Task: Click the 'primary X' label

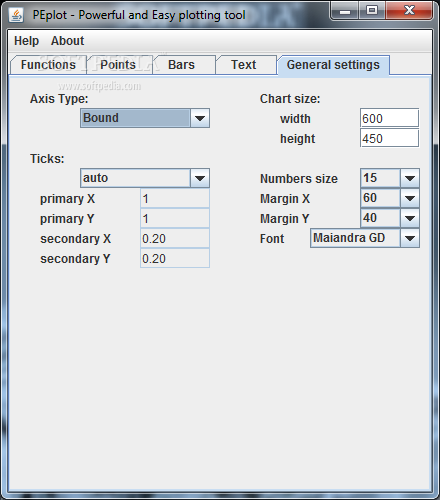Action: point(67,199)
